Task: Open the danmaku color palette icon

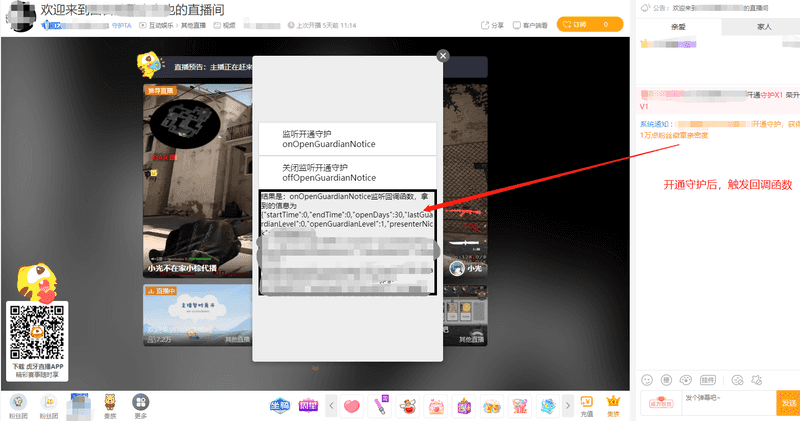Action: 686,380
